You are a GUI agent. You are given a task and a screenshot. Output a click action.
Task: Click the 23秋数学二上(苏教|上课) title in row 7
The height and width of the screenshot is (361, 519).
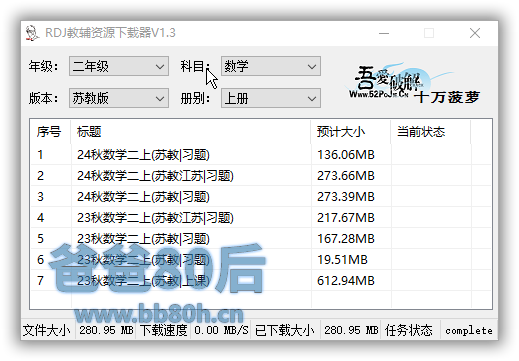[x=143, y=281]
